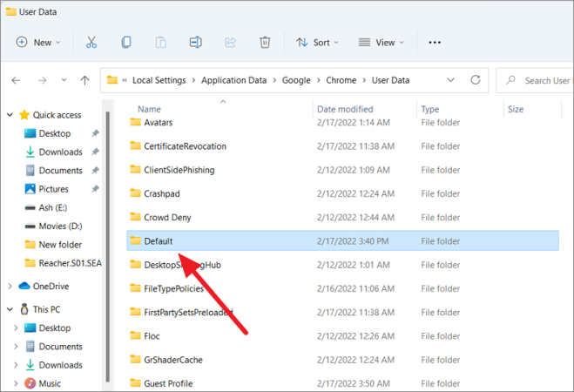Click the Share icon in toolbar
The width and height of the screenshot is (574, 392).
pos(230,43)
